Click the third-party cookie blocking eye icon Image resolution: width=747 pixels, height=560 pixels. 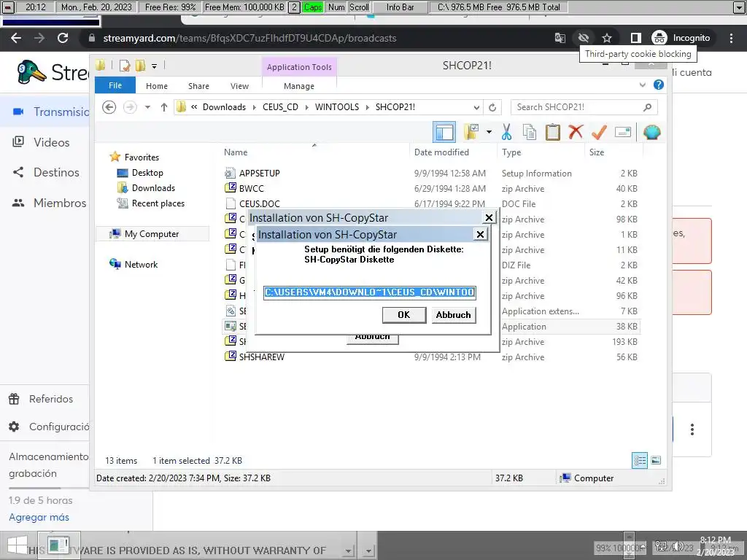coord(583,38)
